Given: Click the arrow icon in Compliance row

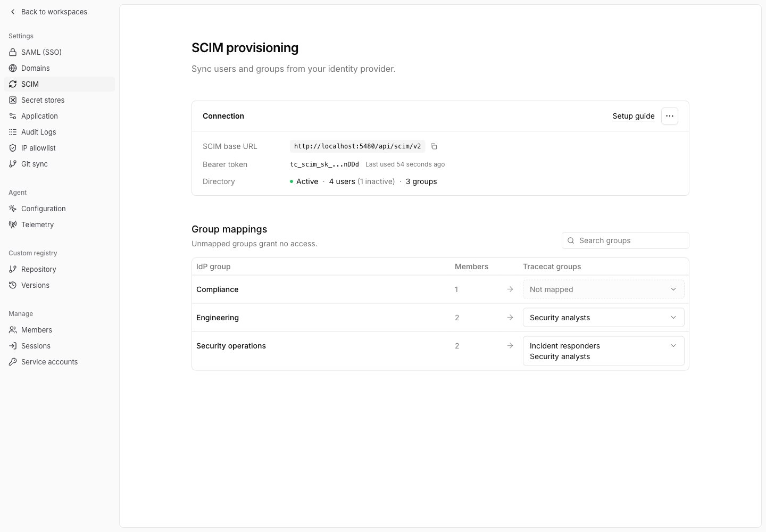Looking at the screenshot, I should click(510, 289).
